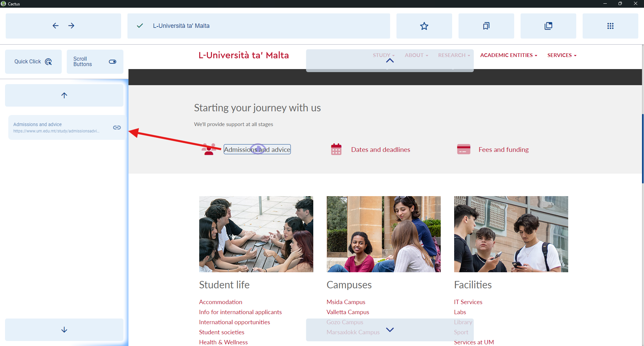
Task: Toggle the Scroll Buttons switch
Action: pos(112,62)
